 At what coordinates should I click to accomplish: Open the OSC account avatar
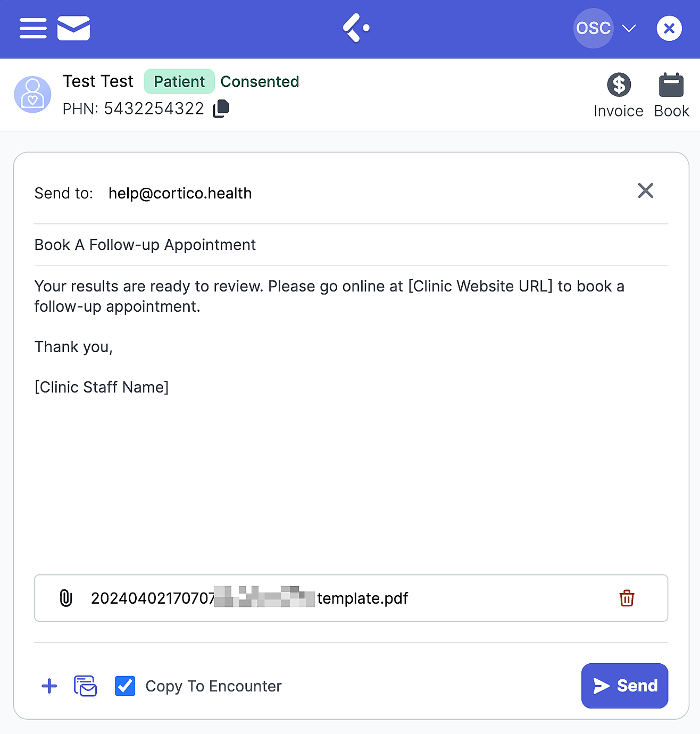(x=593, y=28)
